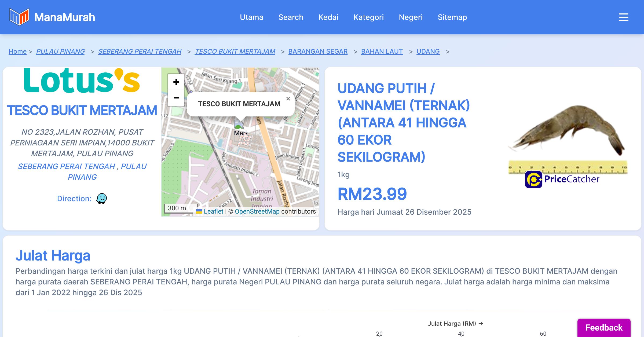
Task: Open Sitemap from navigation
Action: click(x=452, y=17)
